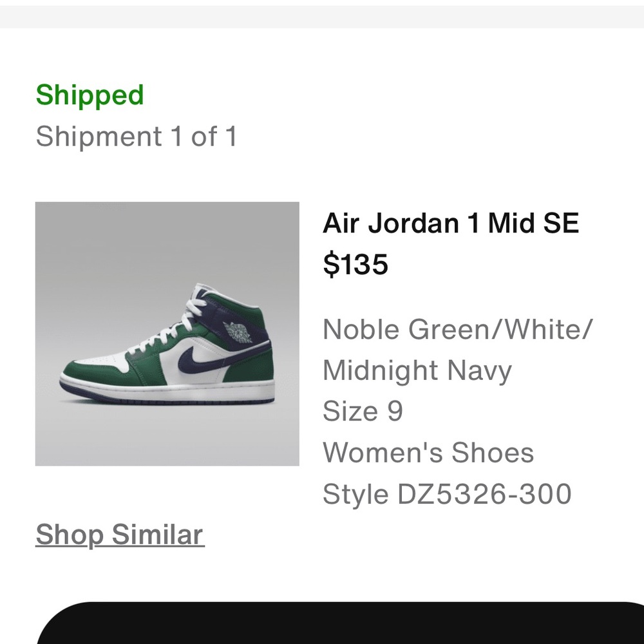Click the gray divider bar at top

click(x=322, y=17)
